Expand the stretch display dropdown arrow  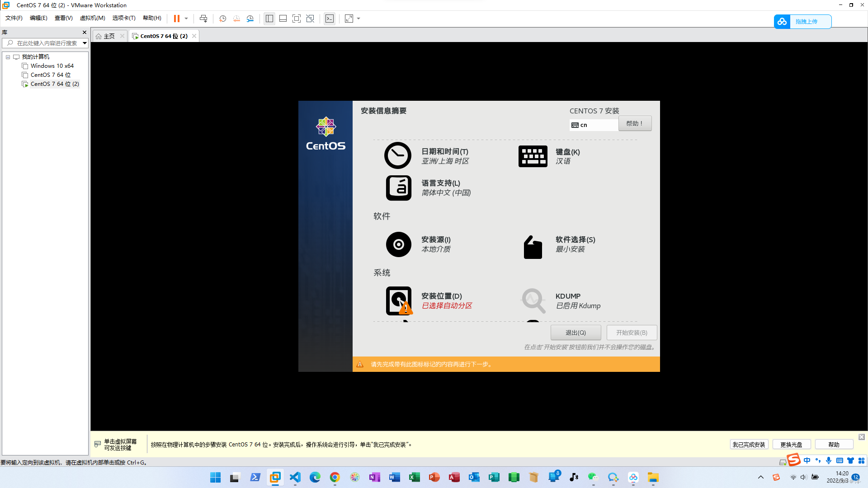[x=359, y=19]
